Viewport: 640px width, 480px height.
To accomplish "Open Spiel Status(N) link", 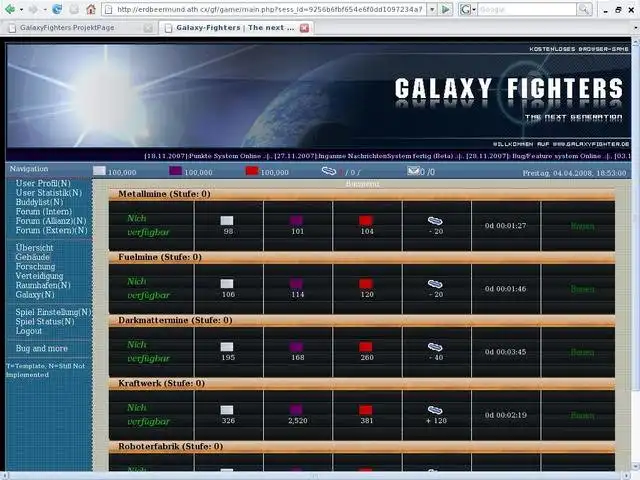I will pyautogui.click(x=45, y=322).
